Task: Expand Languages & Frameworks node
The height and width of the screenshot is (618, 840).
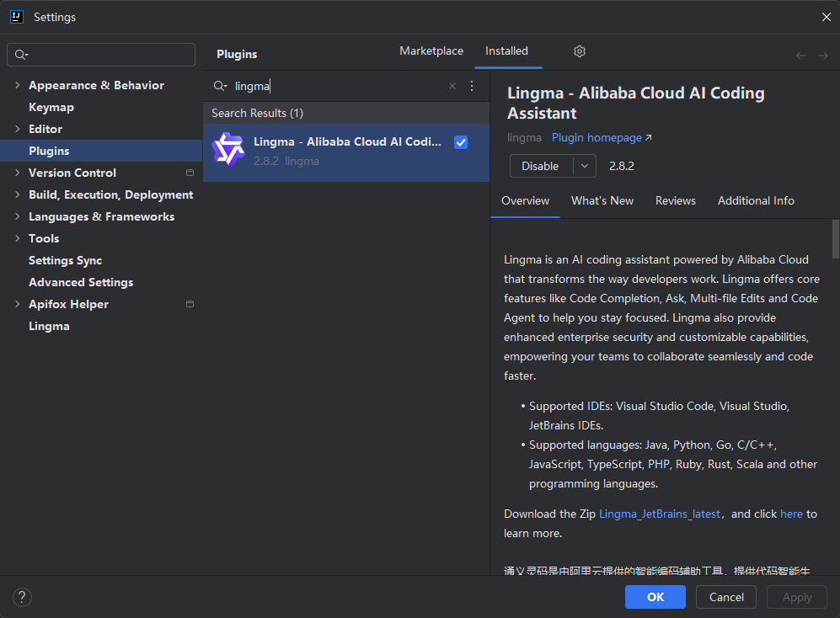Action: pyautogui.click(x=17, y=216)
